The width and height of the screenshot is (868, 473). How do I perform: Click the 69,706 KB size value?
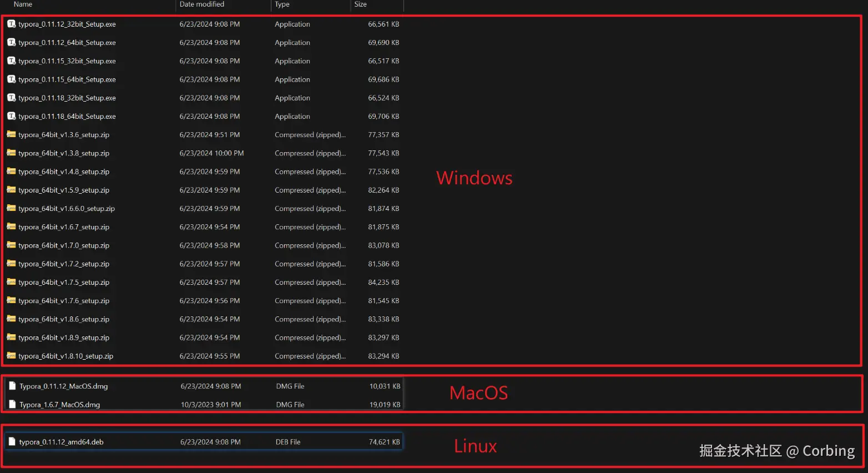point(383,117)
